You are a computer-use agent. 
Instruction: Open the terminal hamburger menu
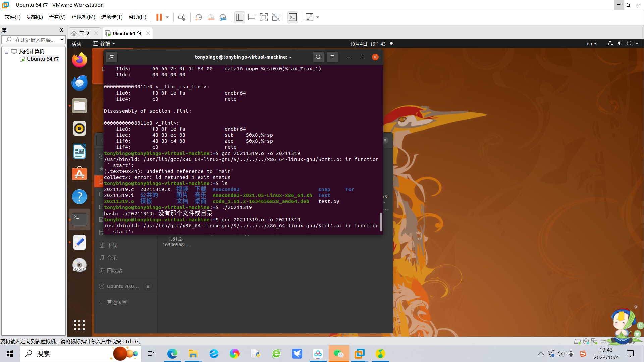(332, 57)
